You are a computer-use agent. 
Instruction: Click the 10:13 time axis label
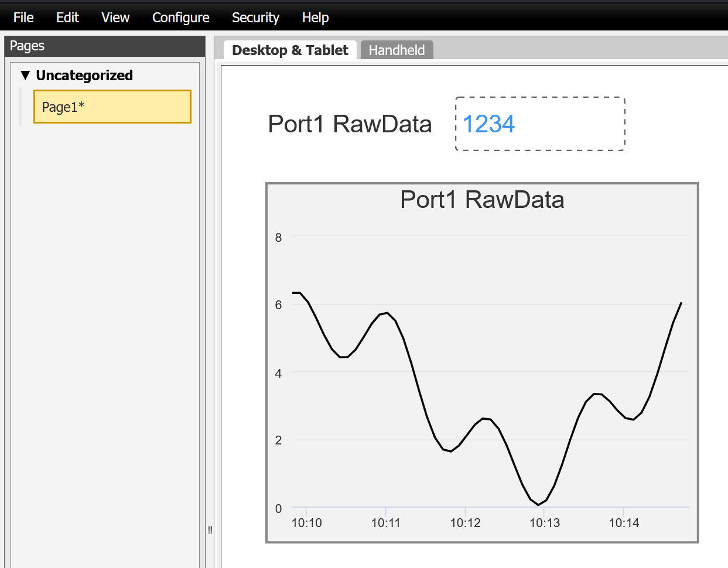pyautogui.click(x=545, y=523)
